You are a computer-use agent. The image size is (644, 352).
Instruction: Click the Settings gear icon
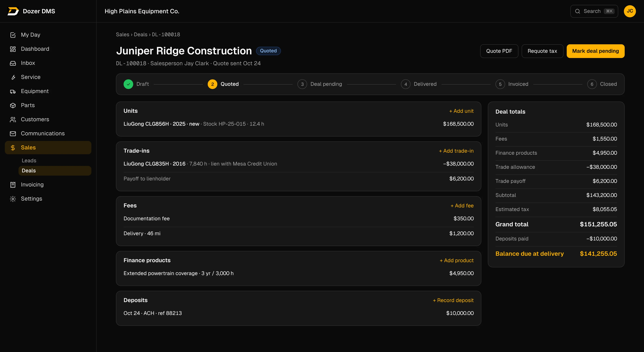pos(13,199)
